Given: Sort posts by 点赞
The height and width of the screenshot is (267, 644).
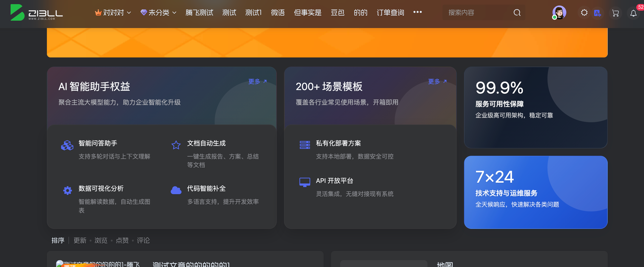Looking at the screenshot, I should click(x=122, y=241).
